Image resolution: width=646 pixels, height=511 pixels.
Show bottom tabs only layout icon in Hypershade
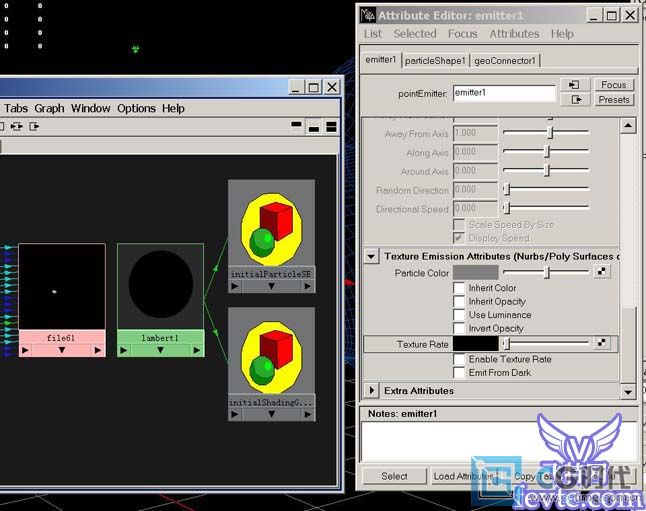coord(314,127)
